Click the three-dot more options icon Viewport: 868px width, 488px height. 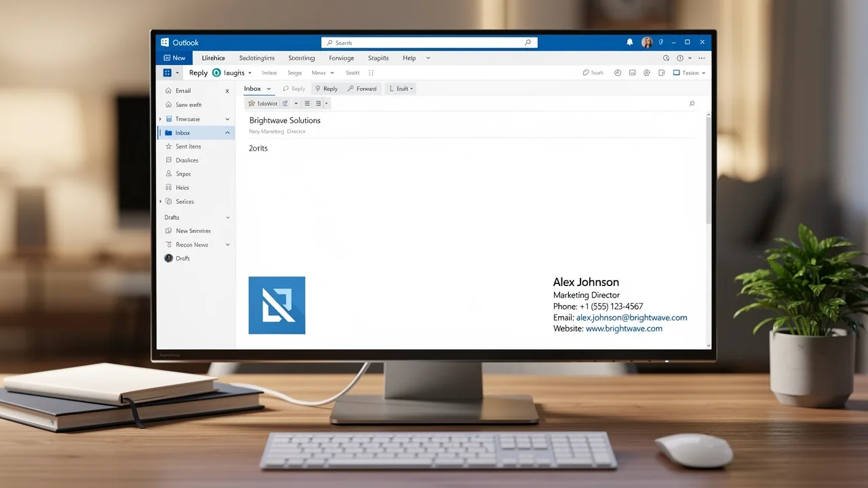702,58
